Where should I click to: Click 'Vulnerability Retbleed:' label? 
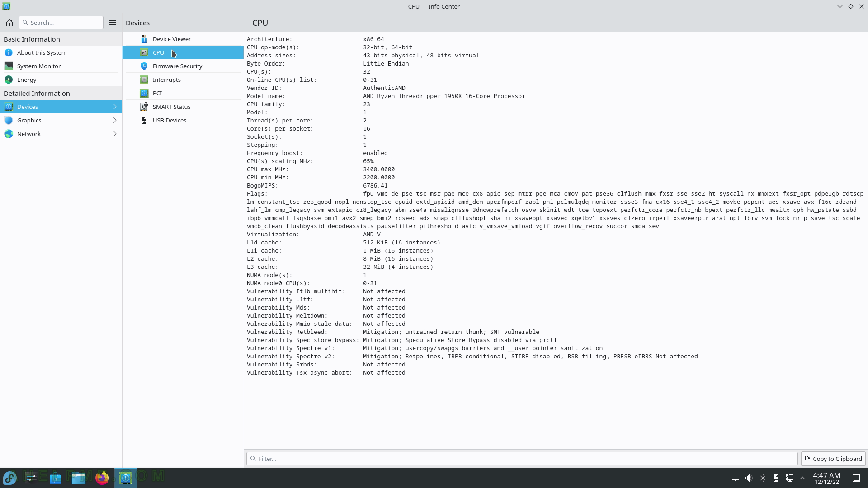point(287,332)
